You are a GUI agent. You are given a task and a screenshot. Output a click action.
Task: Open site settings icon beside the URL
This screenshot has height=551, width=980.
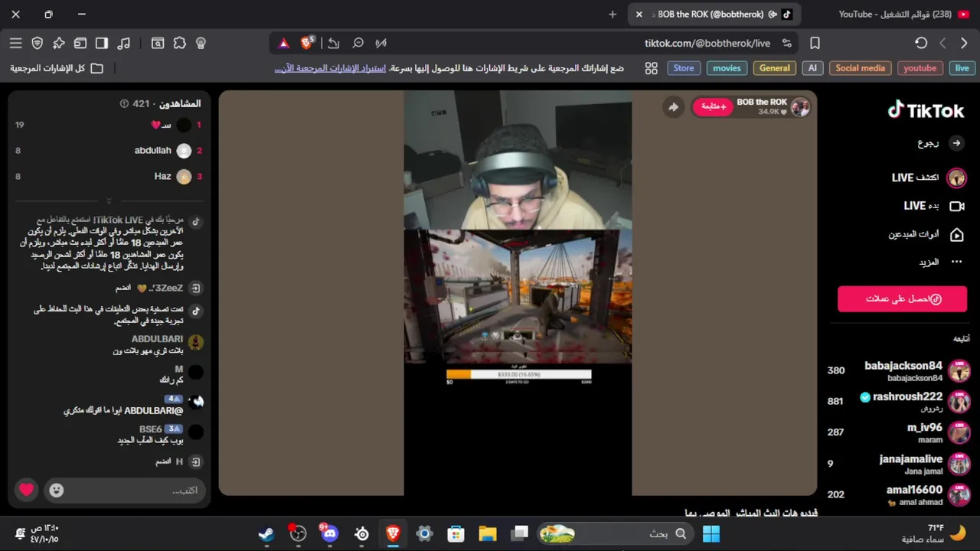point(787,43)
